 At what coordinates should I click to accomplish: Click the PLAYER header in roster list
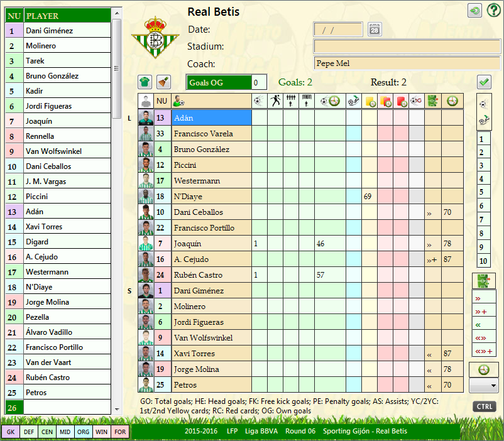(67, 16)
